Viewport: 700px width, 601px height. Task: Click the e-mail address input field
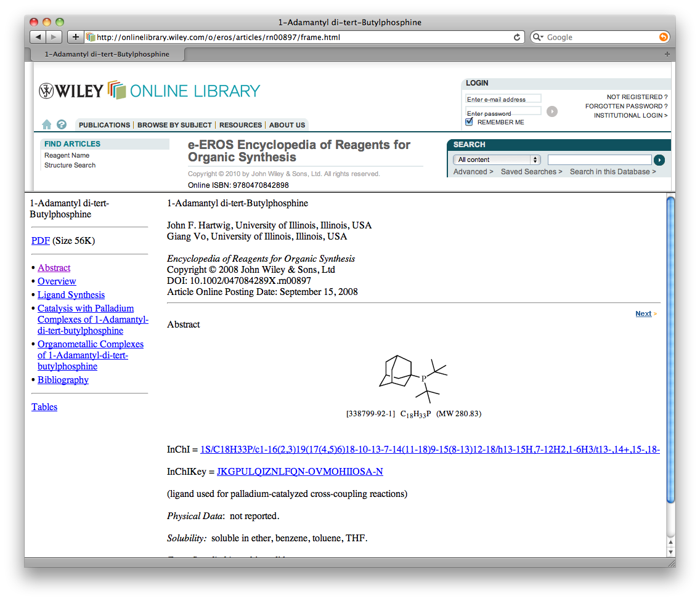(x=503, y=99)
